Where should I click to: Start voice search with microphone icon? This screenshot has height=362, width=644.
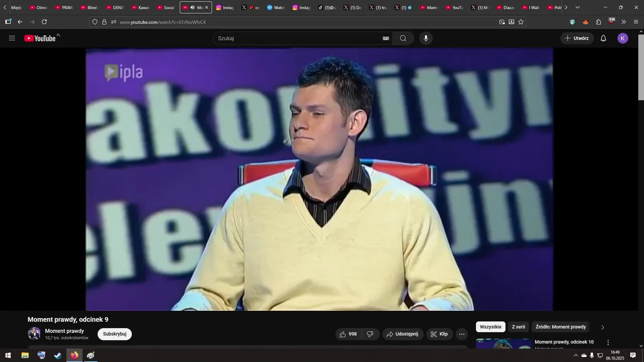click(x=426, y=38)
